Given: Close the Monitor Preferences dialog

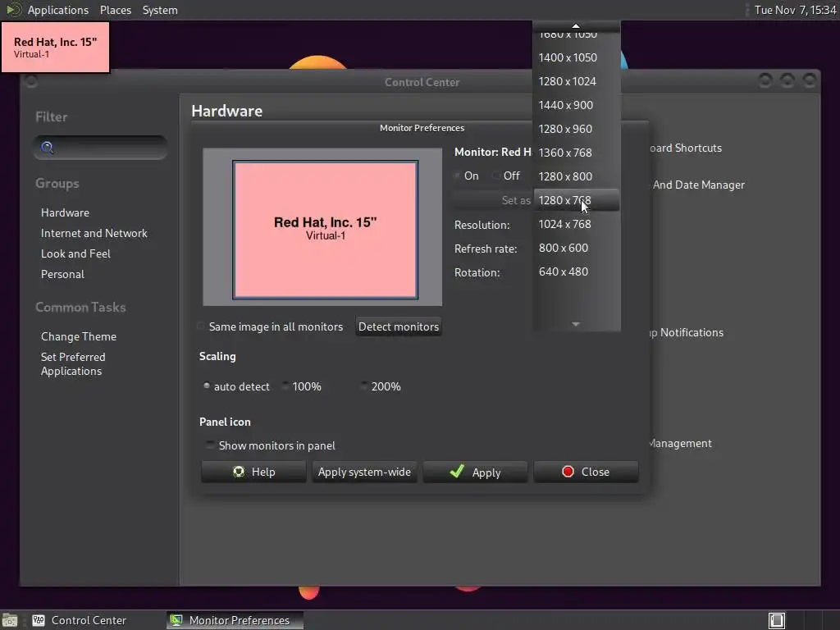Looking at the screenshot, I should point(586,472).
